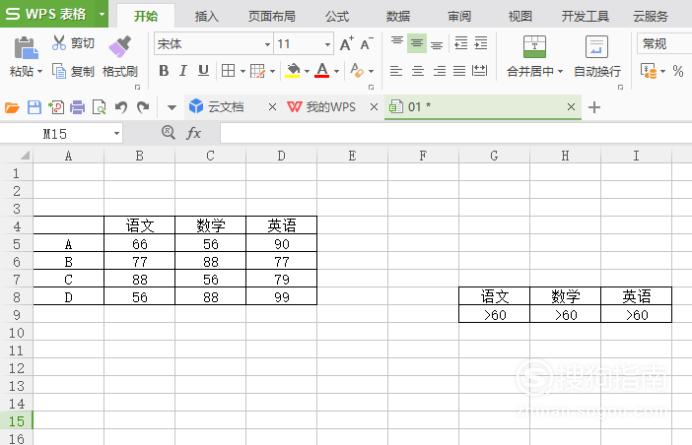Click the distributed alignment icon

(x=479, y=71)
